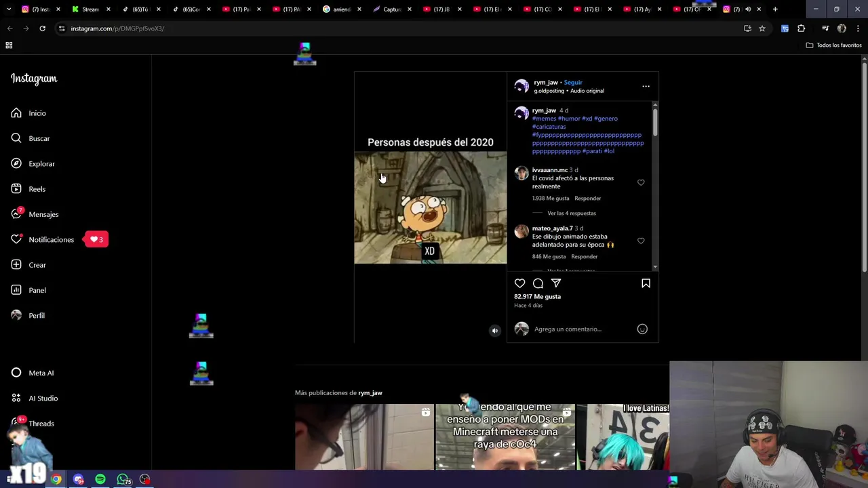Open the I love Latinas reel thumbnail
This screenshot has width=868, height=488.
point(623,437)
